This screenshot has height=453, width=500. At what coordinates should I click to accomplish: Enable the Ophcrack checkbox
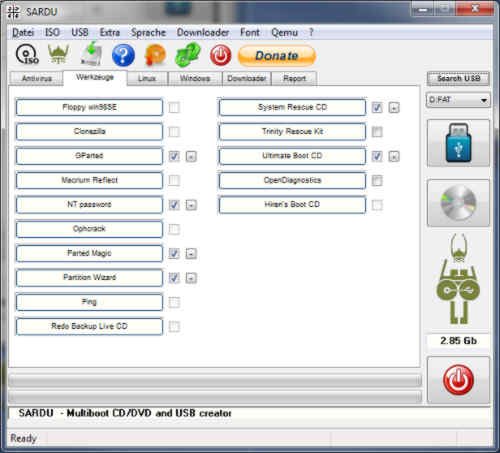[x=174, y=229]
